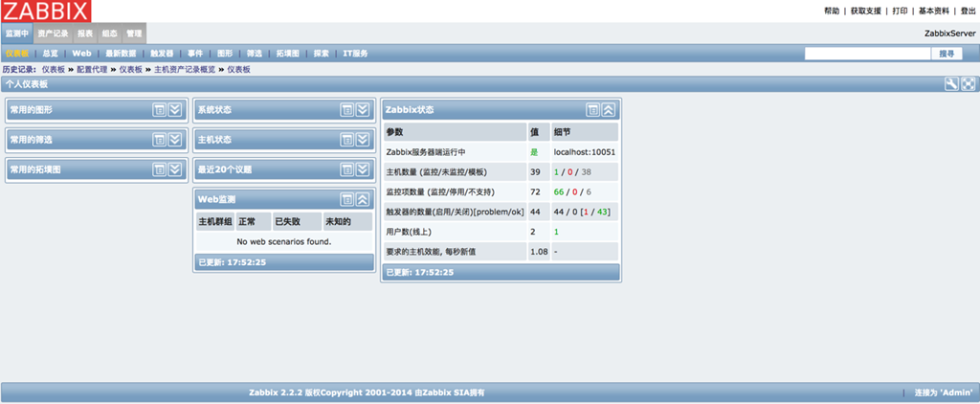The width and height of the screenshot is (980, 404).
Task: Collapse the Zabbix状态 widget
Action: pos(608,109)
